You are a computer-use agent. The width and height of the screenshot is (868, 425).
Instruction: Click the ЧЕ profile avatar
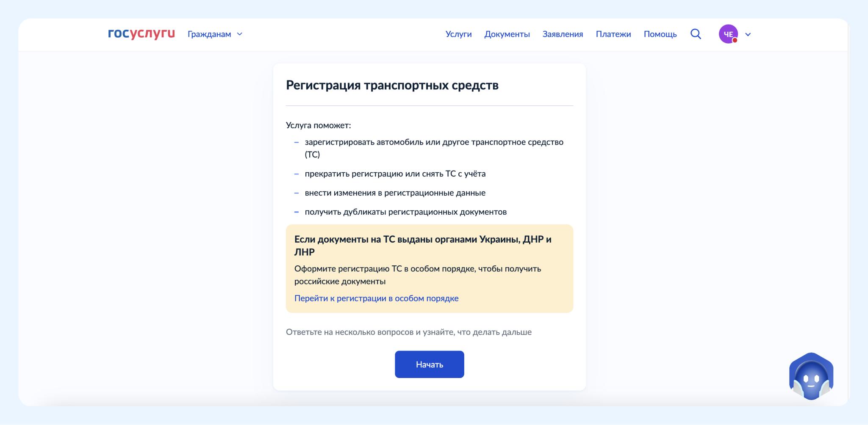(728, 34)
